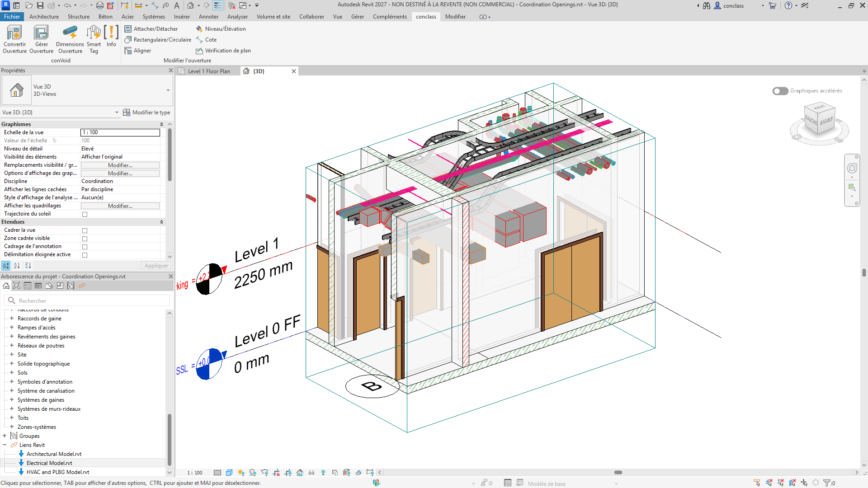Run Vérification de plan
Screen dimensions: 868x488
pyautogui.click(x=223, y=51)
